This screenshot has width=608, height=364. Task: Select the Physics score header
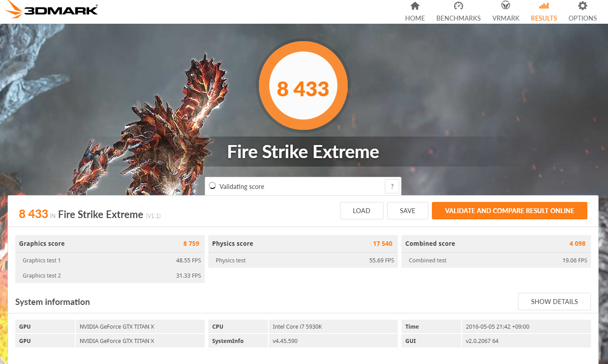[233, 244]
